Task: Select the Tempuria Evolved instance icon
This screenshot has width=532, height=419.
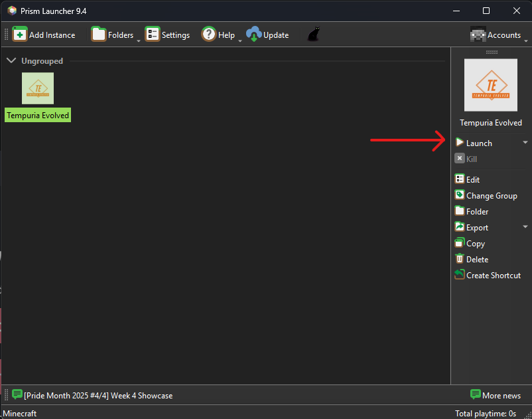Action: pos(38,88)
